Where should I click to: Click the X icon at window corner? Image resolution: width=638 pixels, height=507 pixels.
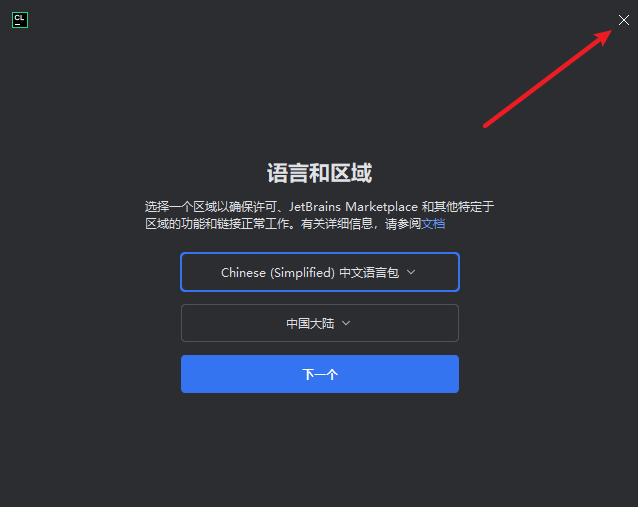pos(623,20)
